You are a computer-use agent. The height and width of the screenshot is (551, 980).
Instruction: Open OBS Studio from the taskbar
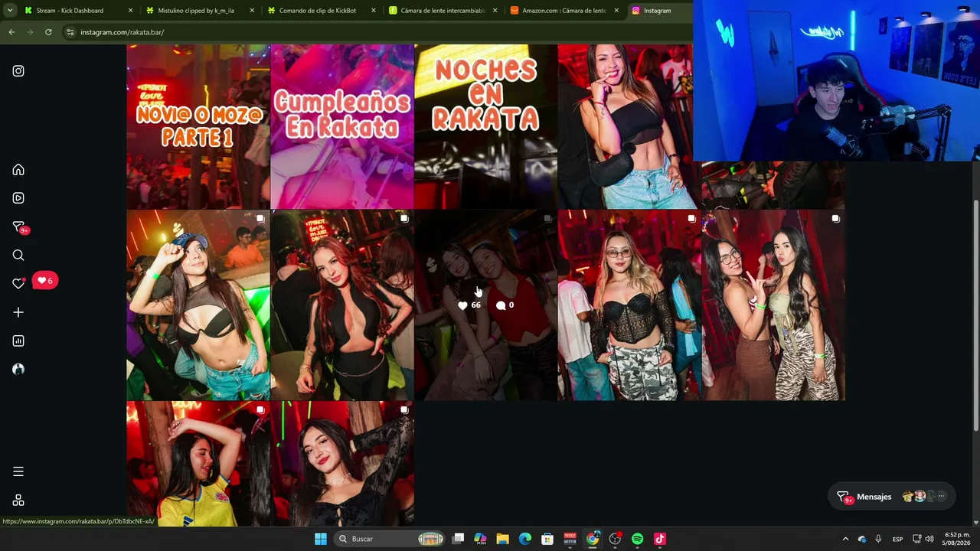click(615, 539)
